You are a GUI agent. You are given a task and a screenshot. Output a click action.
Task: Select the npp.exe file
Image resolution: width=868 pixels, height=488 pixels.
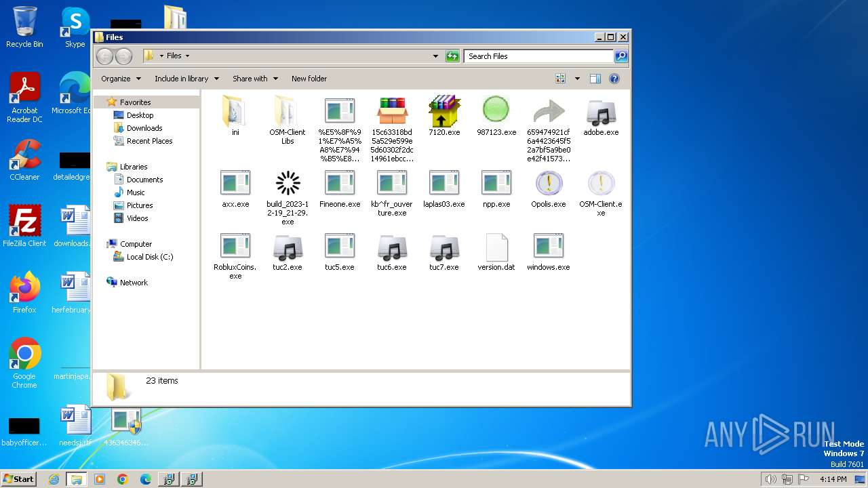(496, 188)
